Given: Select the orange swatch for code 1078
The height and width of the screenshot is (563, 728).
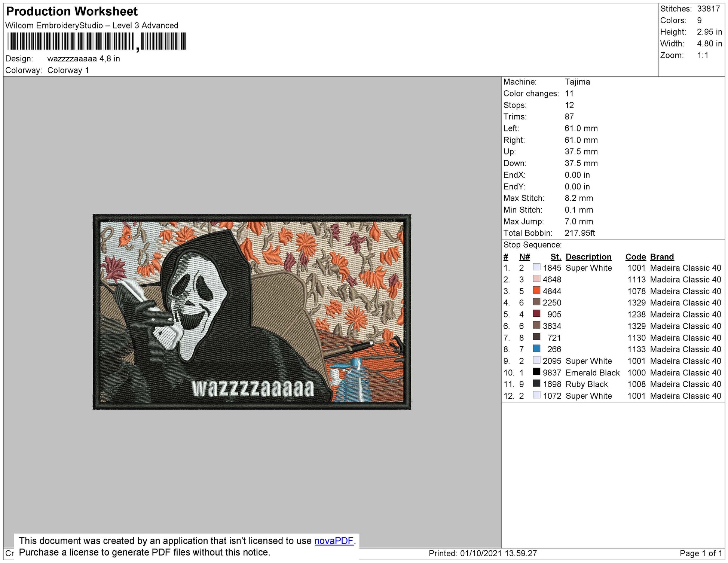Looking at the screenshot, I should click(536, 290).
